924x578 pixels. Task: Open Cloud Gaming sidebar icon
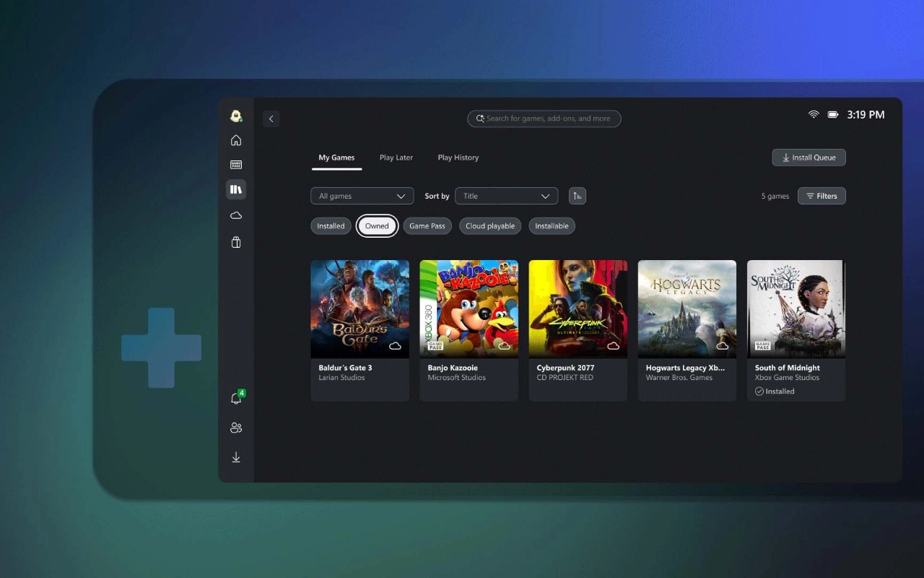(x=236, y=215)
